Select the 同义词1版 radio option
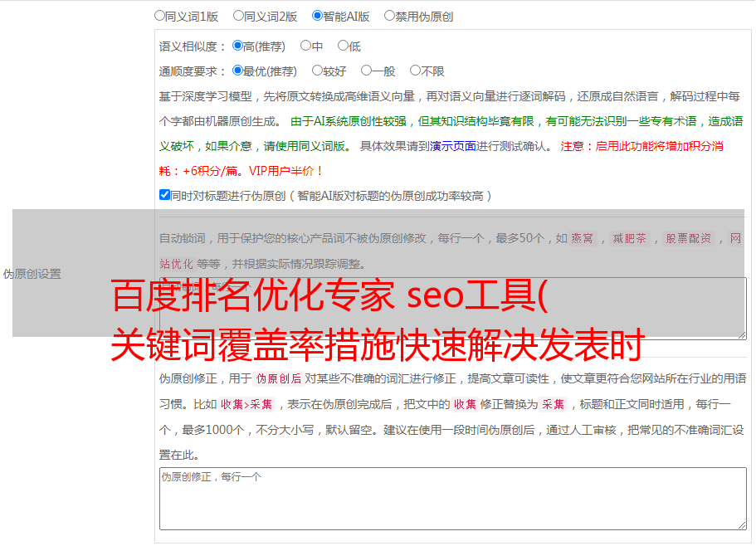Screen dimensions: 756x546 click(x=159, y=16)
